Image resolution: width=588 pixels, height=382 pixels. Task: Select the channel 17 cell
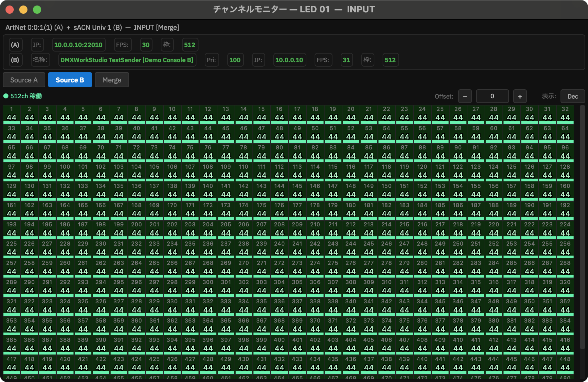click(x=297, y=114)
